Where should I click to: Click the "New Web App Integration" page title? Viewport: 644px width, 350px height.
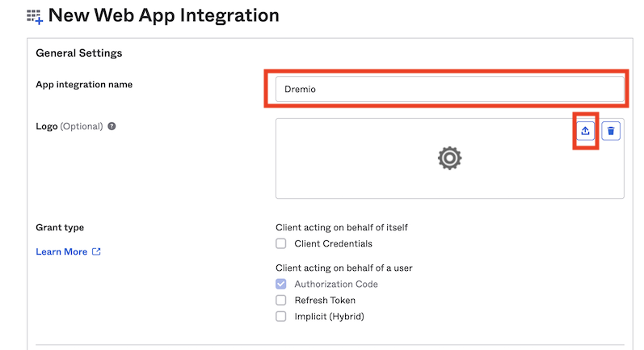[164, 15]
